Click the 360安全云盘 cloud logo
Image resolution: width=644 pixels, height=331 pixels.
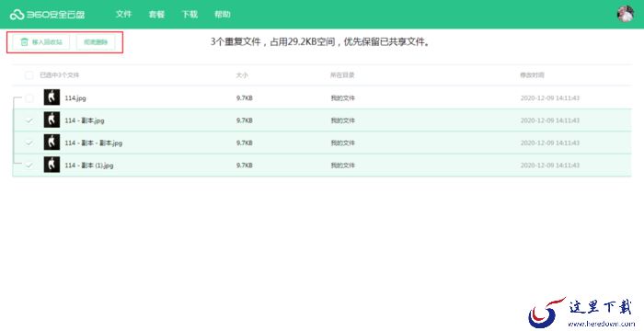click(x=47, y=15)
